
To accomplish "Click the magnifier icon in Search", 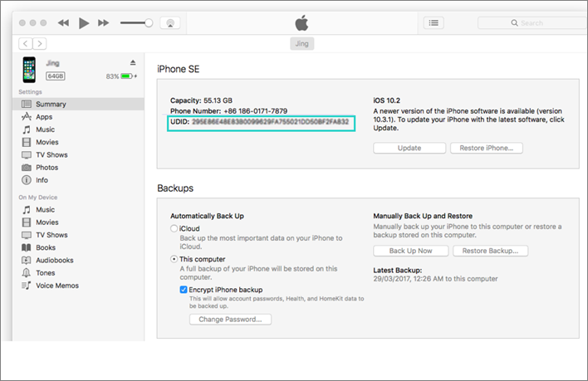I will (515, 23).
